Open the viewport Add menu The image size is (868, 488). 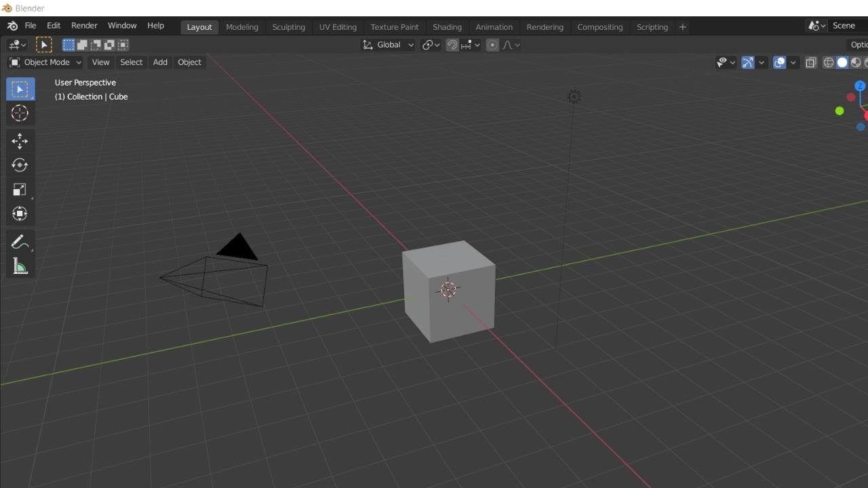click(160, 62)
